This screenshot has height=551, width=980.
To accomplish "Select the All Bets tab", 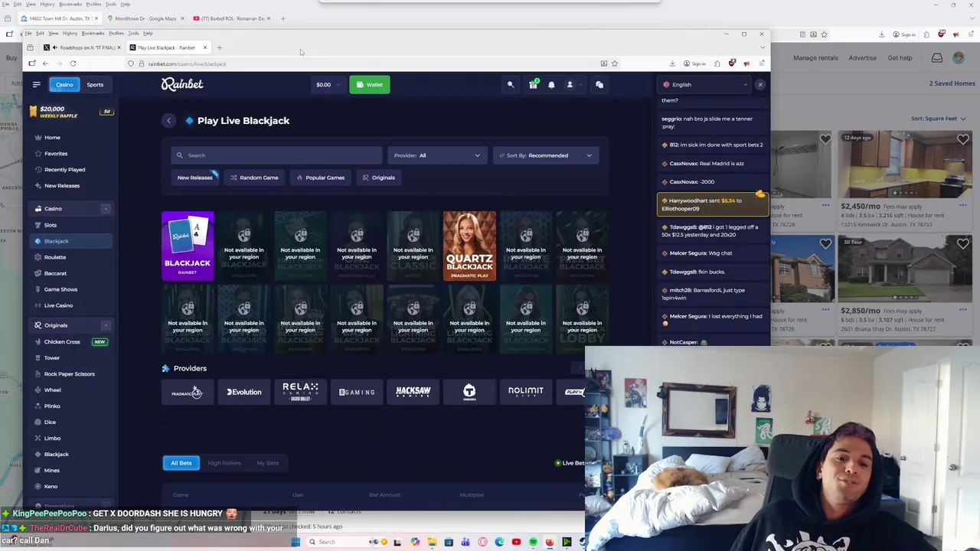I will [181, 463].
